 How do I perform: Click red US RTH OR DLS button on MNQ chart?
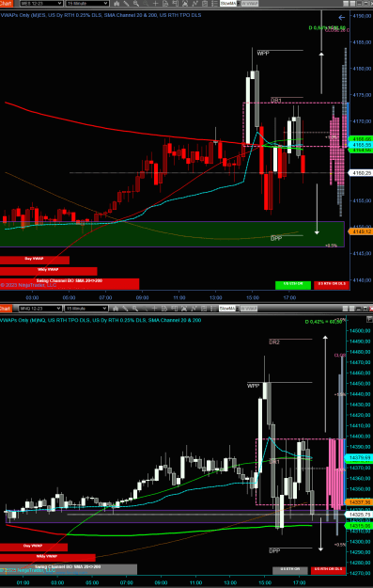[x=329, y=570]
